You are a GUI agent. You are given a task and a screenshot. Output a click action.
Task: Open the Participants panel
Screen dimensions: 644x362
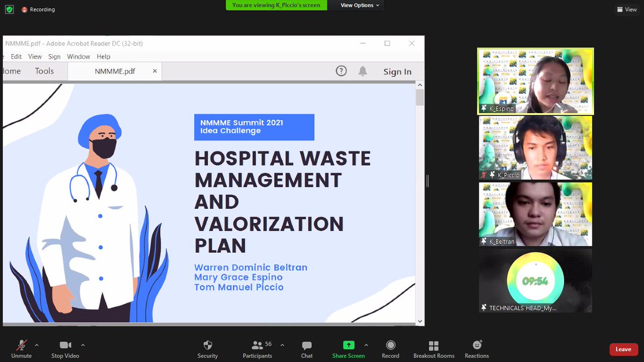click(x=258, y=349)
